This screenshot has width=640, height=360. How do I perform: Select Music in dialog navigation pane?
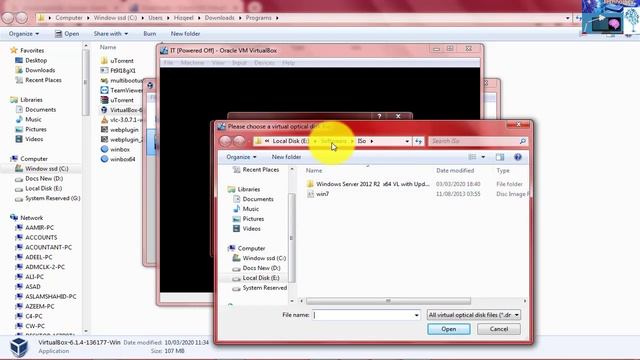pos(246,209)
